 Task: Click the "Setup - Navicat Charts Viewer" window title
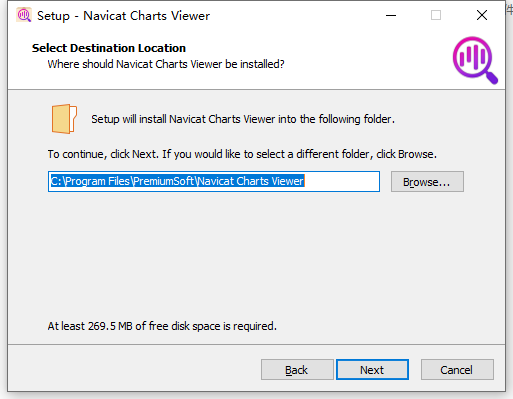[123, 16]
